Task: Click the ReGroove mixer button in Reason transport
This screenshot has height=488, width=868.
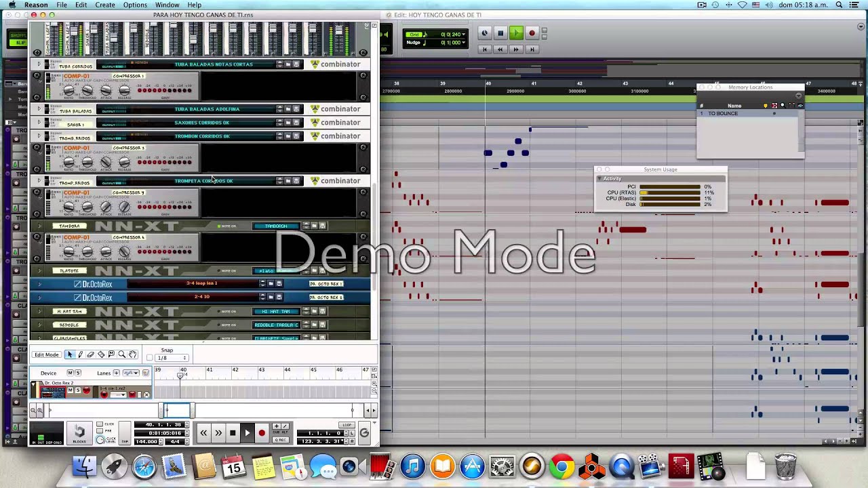Action: coord(364,433)
